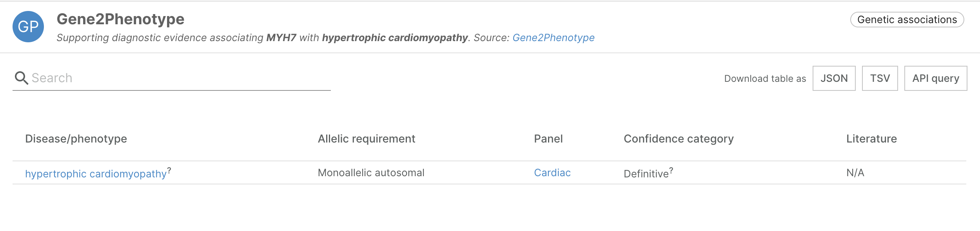Image resolution: width=980 pixels, height=231 pixels.
Task: Focus the Search table input field
Action: coord(180,78)
